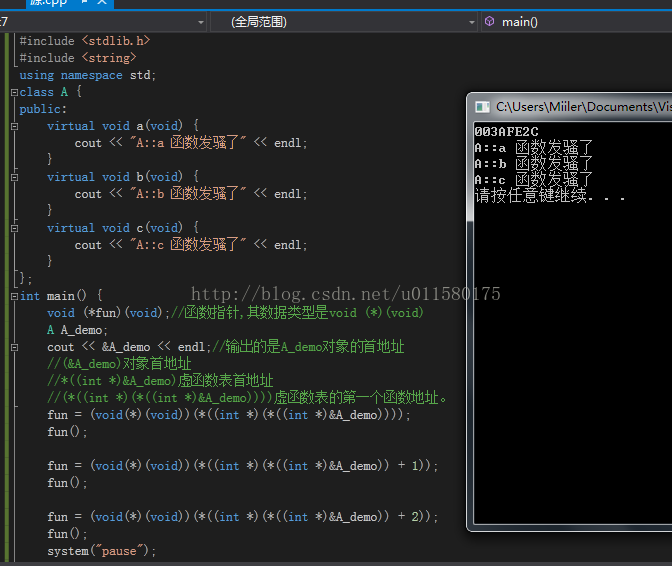Click the line '#include <string>'

click(78, 58)
